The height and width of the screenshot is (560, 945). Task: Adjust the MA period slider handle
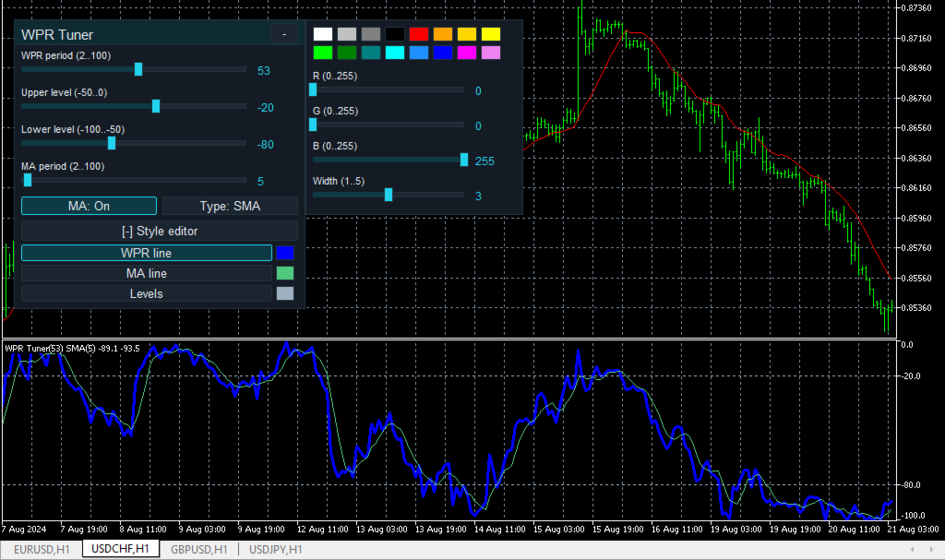click(x=28, y=180)
